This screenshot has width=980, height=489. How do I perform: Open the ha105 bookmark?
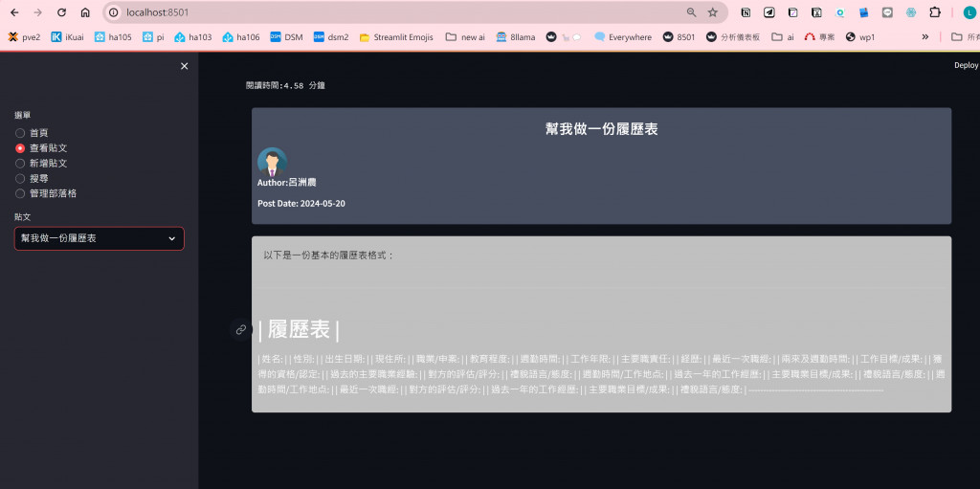[113, 37]
